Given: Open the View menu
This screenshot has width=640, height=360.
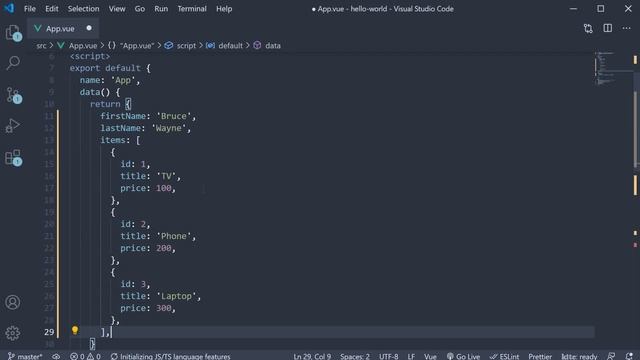Looking at the screenshot, I should pyautogui.click(x=117, y=9).
